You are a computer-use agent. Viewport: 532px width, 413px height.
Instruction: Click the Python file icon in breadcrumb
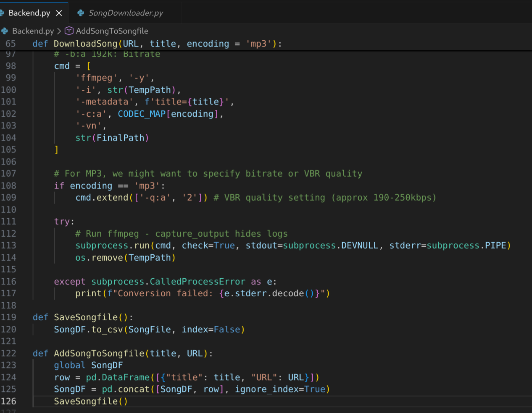click(x=5, y=31)
